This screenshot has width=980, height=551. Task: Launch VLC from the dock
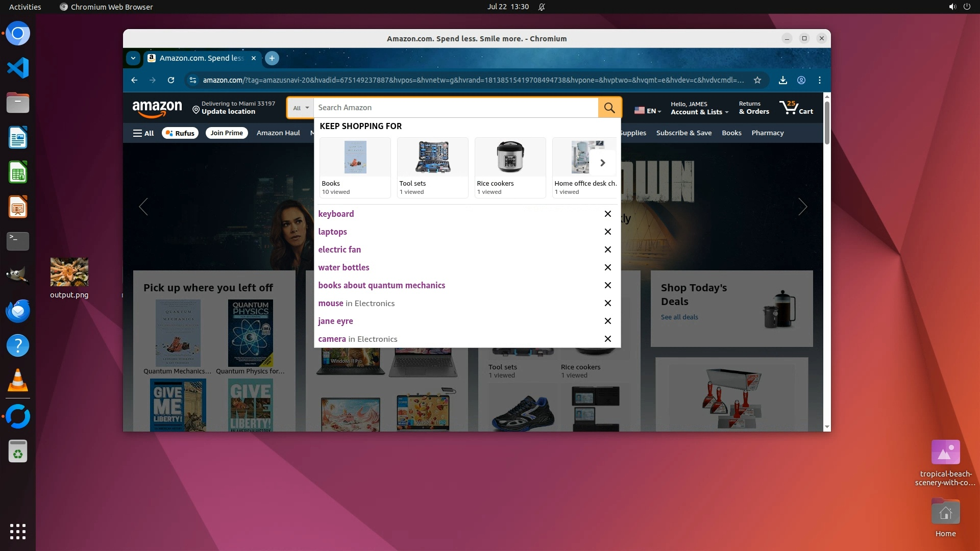[x=18, y=381]
